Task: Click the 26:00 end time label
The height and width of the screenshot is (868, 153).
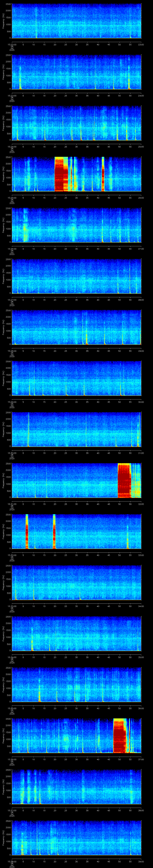Action: click(141, 198)
